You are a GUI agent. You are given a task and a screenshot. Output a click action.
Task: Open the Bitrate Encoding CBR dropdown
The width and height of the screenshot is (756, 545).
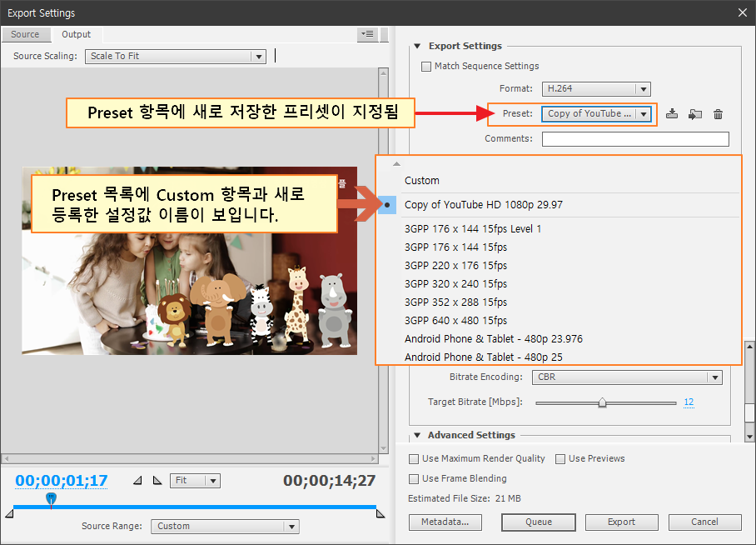click(x=627, y=377)
